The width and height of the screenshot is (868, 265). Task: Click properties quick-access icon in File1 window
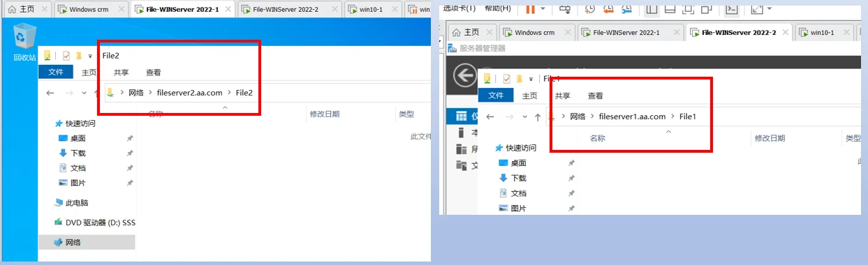[508, 78]
